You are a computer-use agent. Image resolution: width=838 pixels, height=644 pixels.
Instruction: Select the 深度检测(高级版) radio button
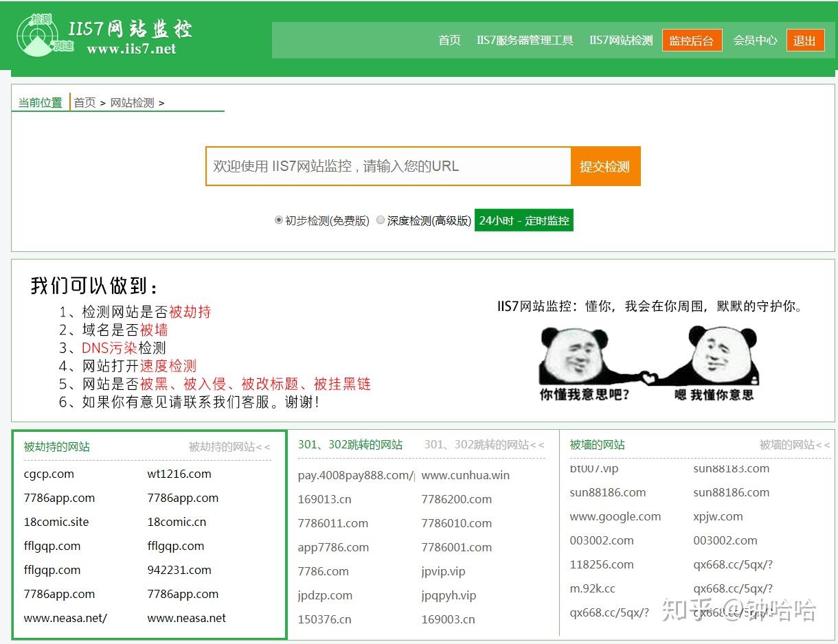click(381, 220)
